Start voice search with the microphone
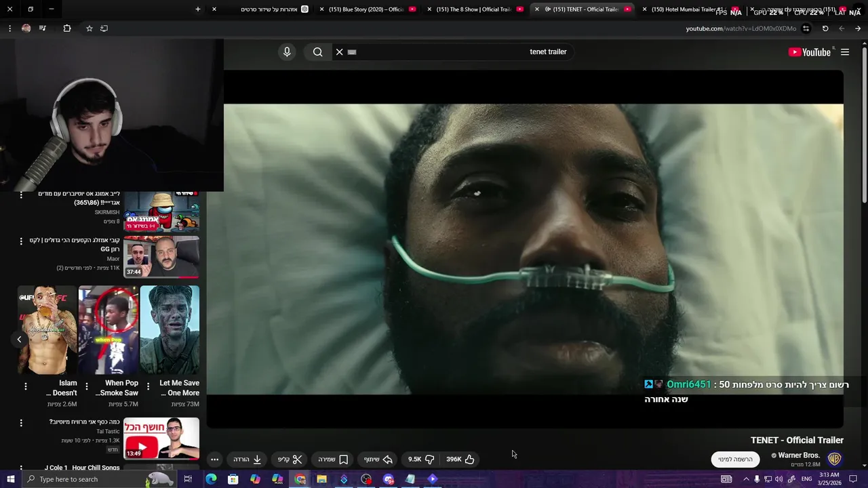Viewport: 868px width, 488px height. point(287,52)
